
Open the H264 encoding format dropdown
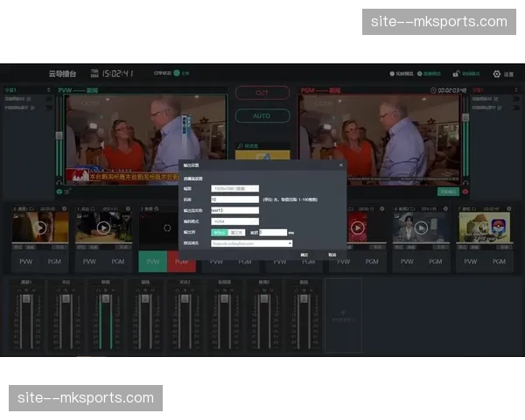234,221
